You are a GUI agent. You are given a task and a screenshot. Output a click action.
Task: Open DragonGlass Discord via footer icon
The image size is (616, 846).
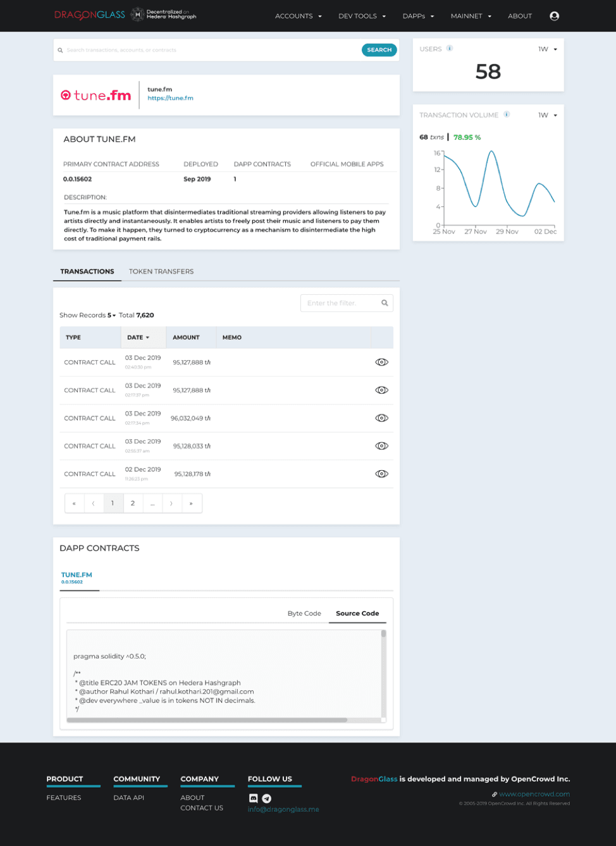pyautogui.click(x=253, y=798)
